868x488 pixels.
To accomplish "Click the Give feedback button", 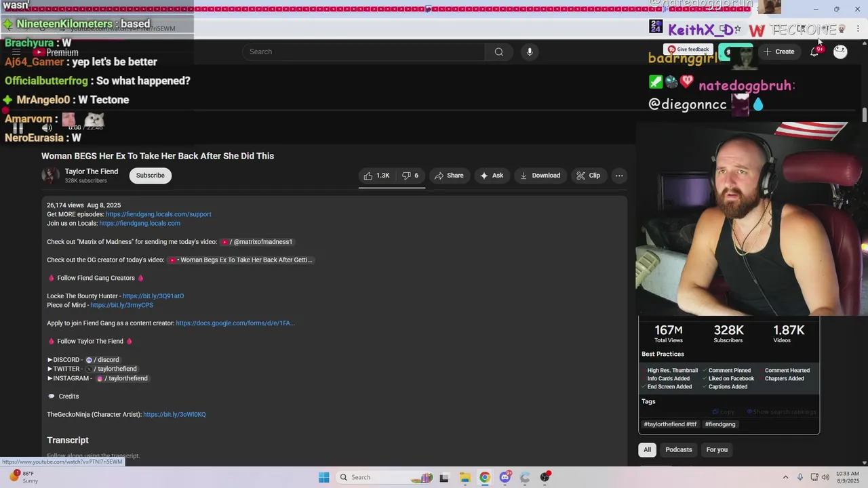I will point(688,49).
